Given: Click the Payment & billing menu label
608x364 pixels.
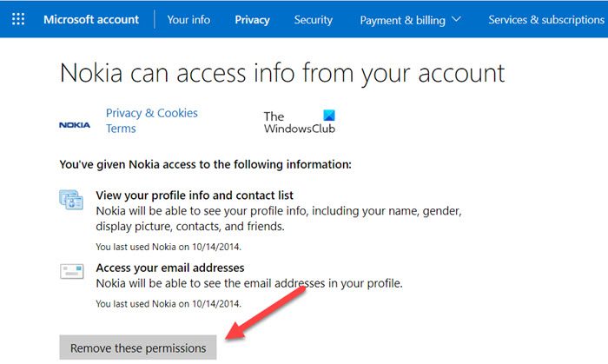Looking at the screenshot, I should click(x=402, y=19).
